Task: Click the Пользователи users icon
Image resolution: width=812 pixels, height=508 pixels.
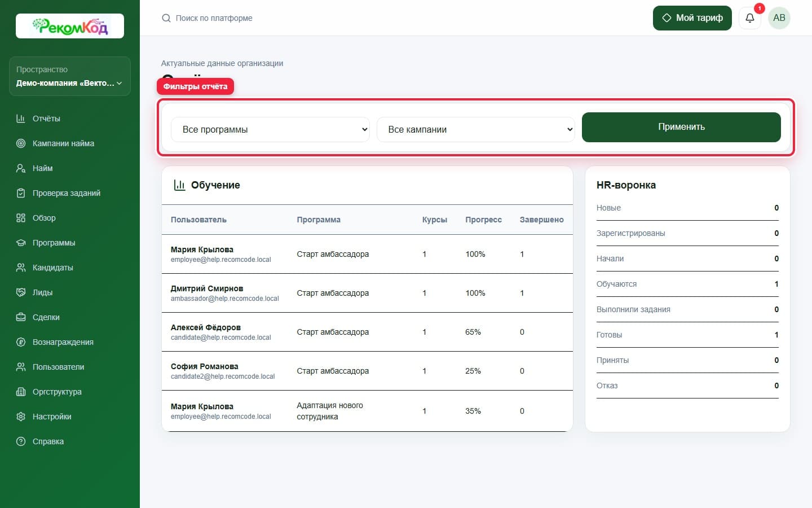Action: pos(21,367)
